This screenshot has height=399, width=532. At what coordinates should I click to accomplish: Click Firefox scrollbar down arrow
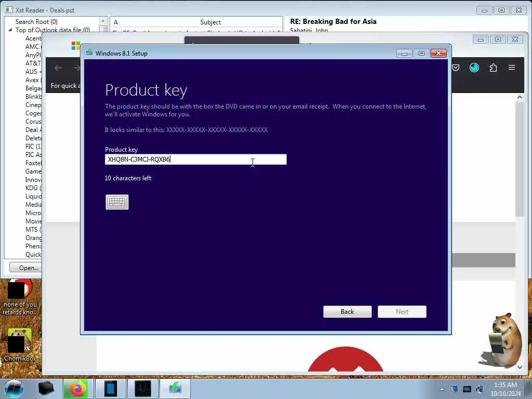(520, 367)
